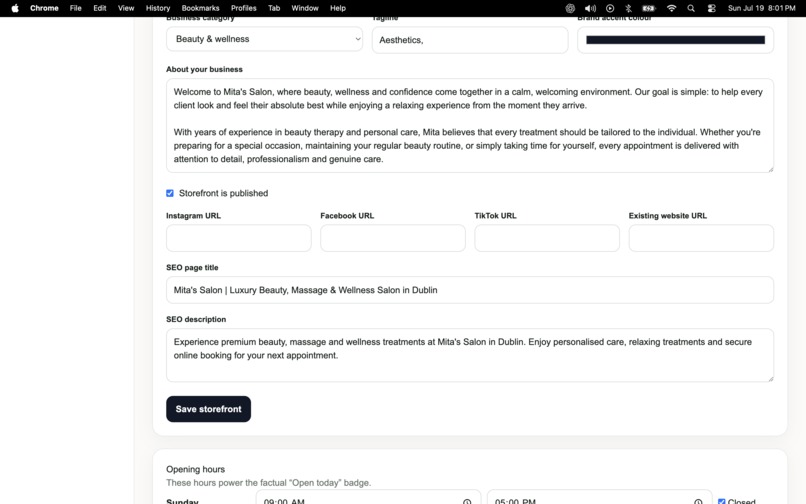
Task: Click the Sunday 09:00 AM opening time field
Action: [368, 498]
